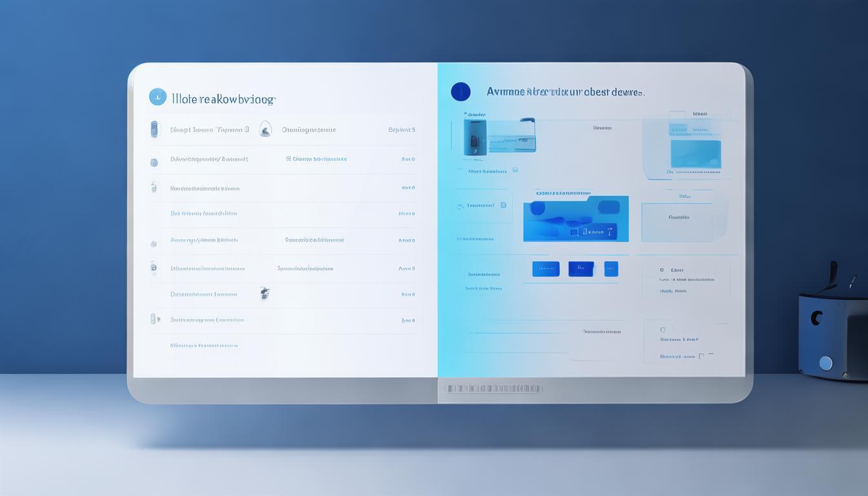Open the blue device thumbnail in the right panel
Screen dimensions: 868x496
tap(475, 136)
